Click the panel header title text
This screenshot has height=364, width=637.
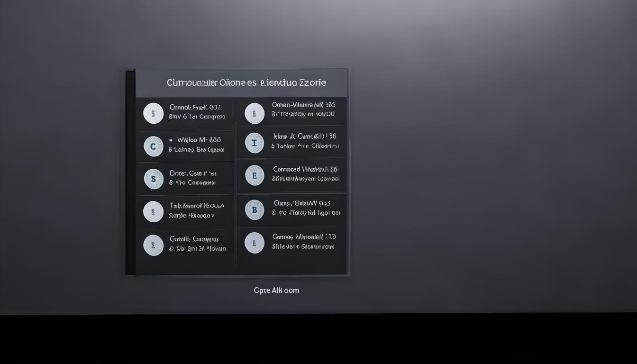tap(246, 82)
